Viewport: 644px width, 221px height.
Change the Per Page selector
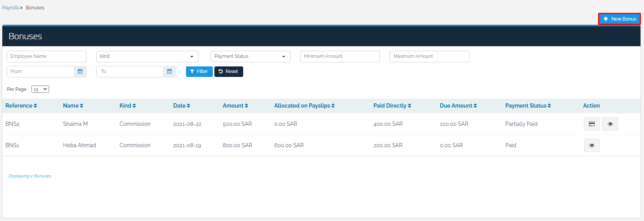click(x=40, y=89)
